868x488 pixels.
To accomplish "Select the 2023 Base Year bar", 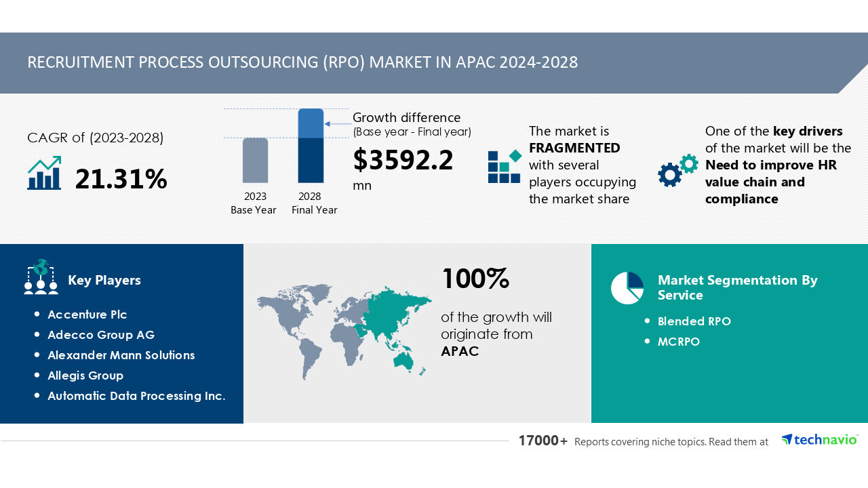I will [x=255, y=161].
